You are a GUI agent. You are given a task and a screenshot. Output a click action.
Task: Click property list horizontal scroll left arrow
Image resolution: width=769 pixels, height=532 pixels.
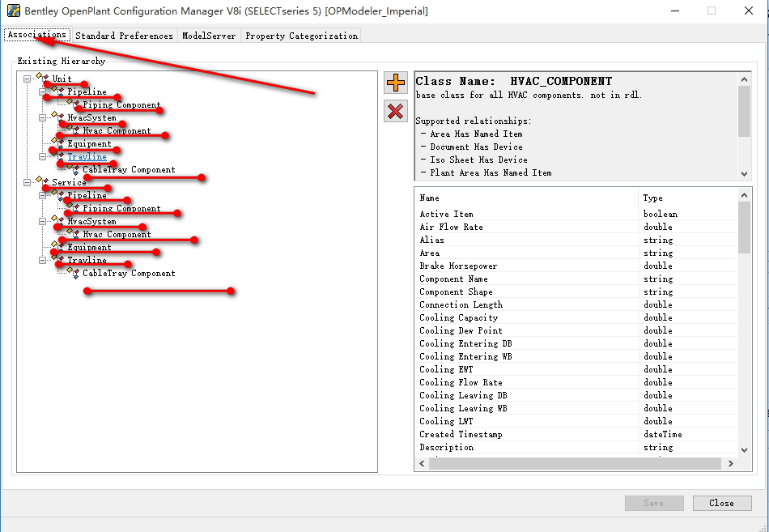pyautogui.click(x=423, y=463)
